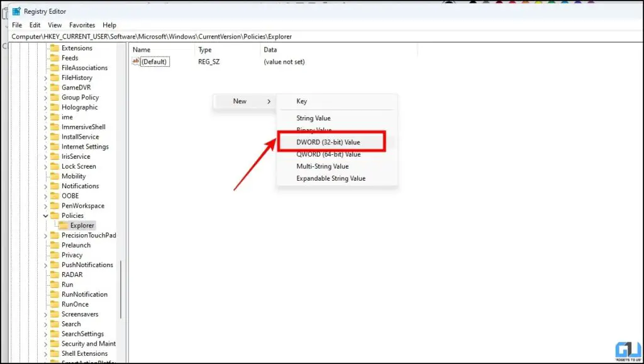
Task: Open the Help menu
Action: click(x=109, y=25)
